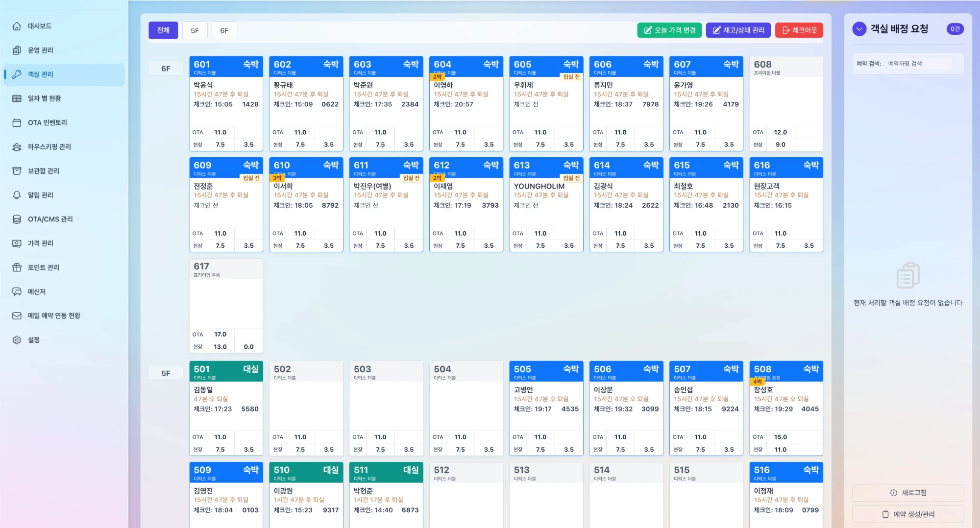The width and height of the screenshot is (980, 528).
Task: Open the 대시보드 home icon
Action: click(17, 26)
